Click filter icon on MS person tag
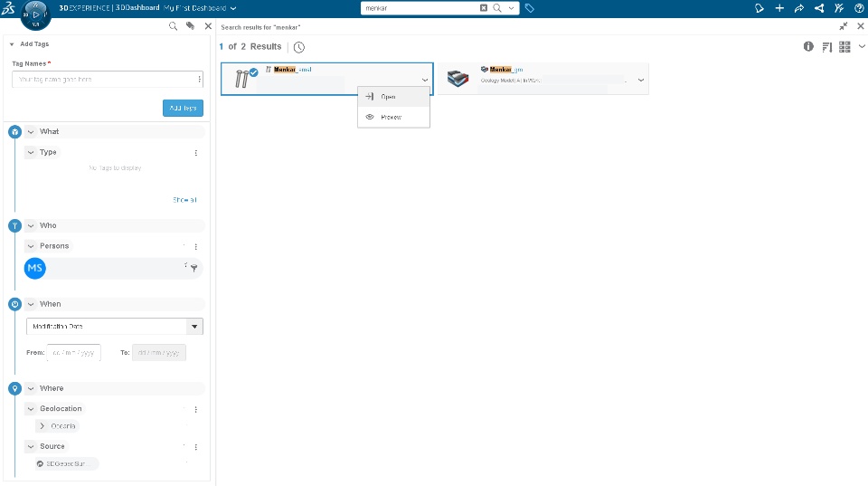Image resolution: width=868 pixels, height=486 pixels. click(x=193, y=268)
